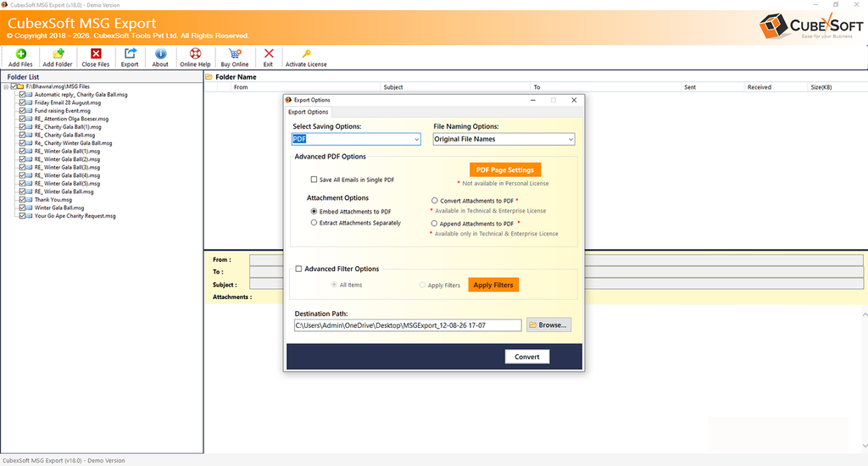Select Re_ Charity Winter Gala Ball.msg
The width and height of the screenshot is (868, 466).
pyautogui.click(x=73, y=143)
